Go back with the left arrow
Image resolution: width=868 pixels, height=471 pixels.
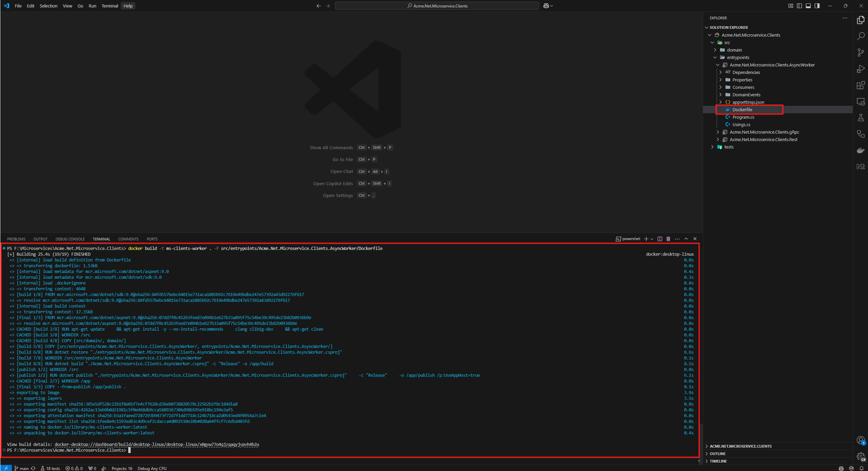pyautogui.click(x=319, y=6)
